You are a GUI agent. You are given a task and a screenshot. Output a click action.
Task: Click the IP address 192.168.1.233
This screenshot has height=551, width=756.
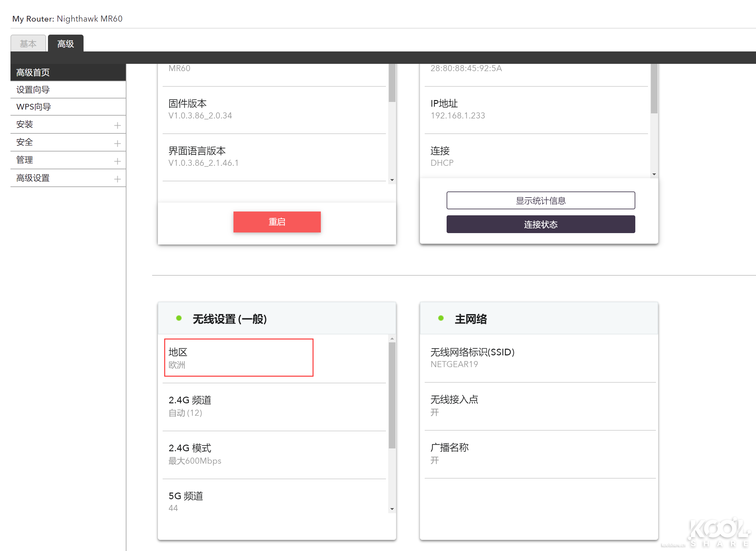(x=458, y=116)
